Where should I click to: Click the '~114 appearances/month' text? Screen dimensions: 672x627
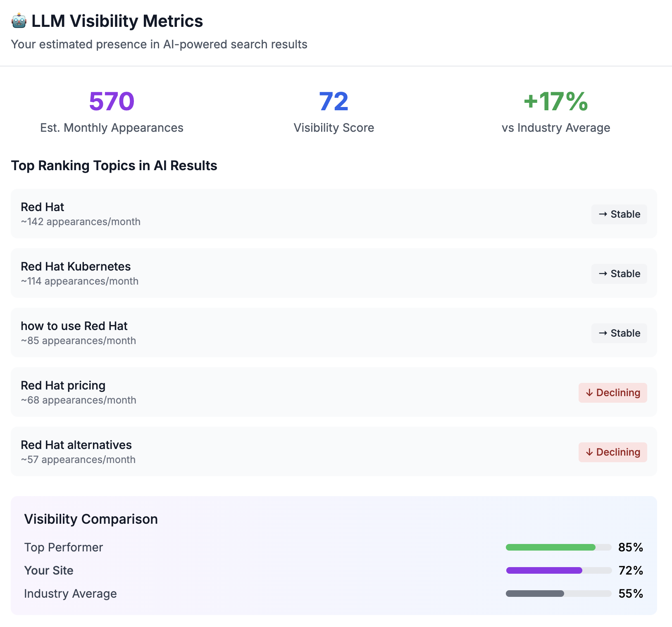[x=80, y=281]
